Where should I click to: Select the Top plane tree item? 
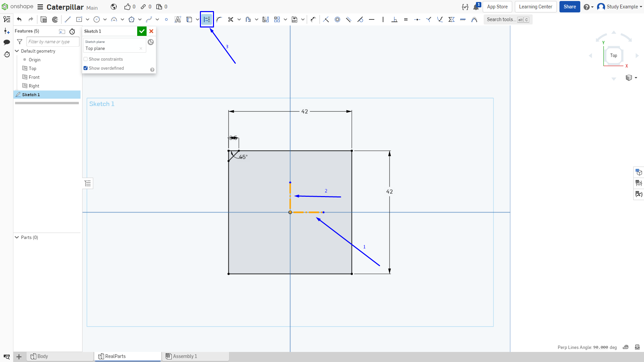point(33,68)
